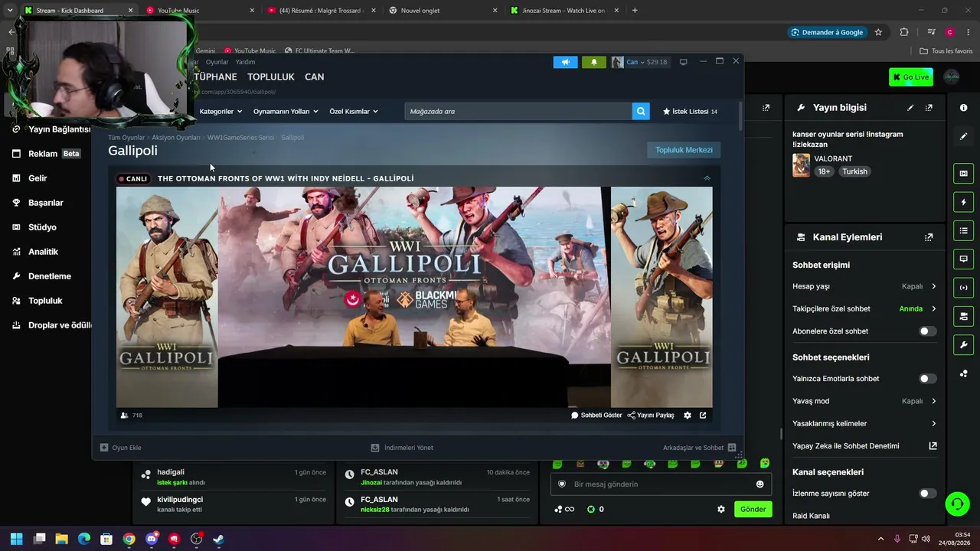
Task: Click the Windows Start button
Action: click(x=16, y=539)
